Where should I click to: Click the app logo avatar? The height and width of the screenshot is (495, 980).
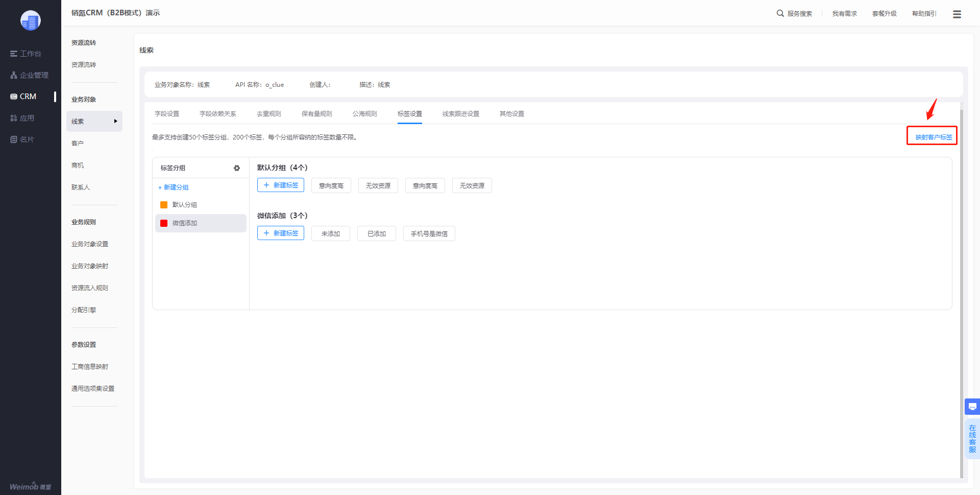(31, 20)
